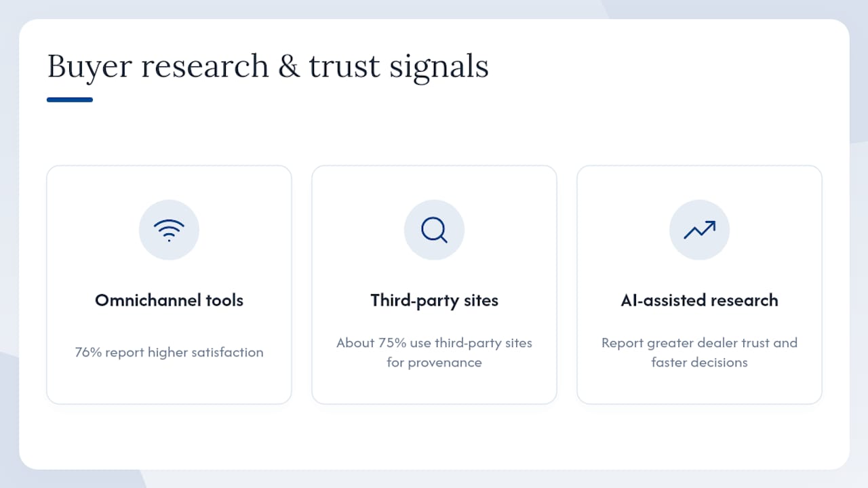Click the word 'Omnichannel' in the first heading
868x488 pixels.
tap(141, 300)
